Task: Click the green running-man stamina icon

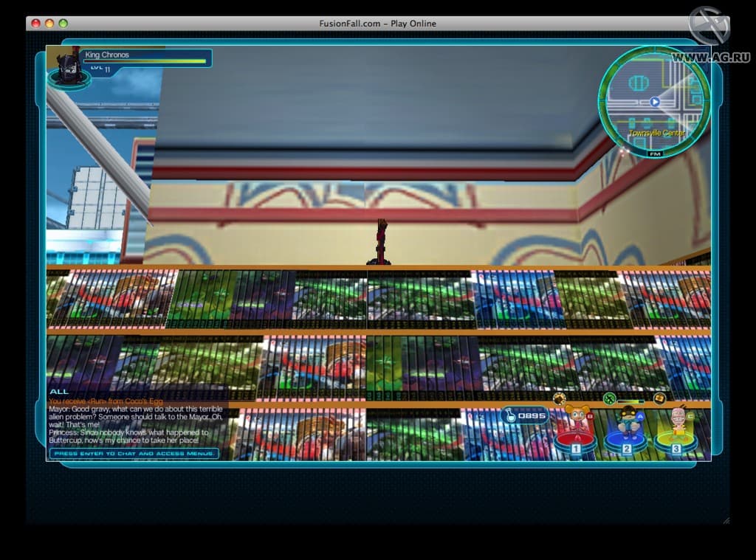Action: pos(610,398)
